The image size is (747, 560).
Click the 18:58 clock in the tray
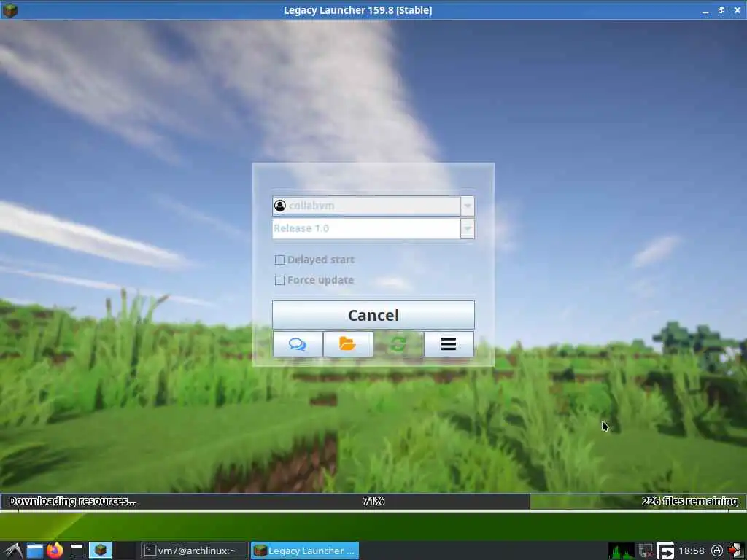692,551
